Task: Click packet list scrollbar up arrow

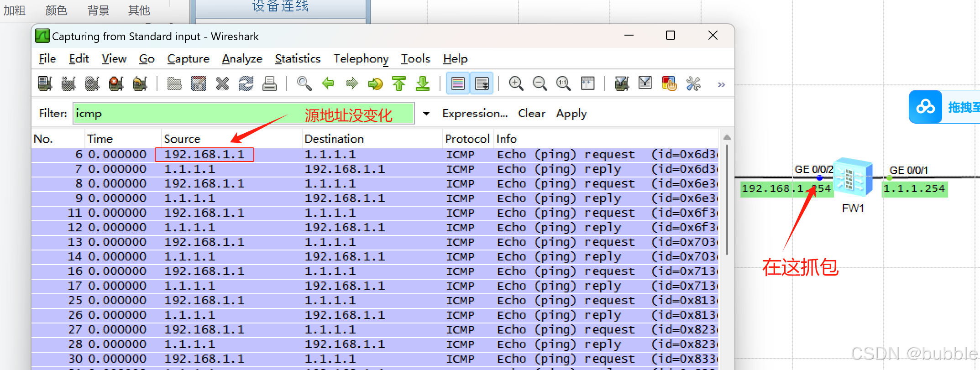Action: (727, 137)
